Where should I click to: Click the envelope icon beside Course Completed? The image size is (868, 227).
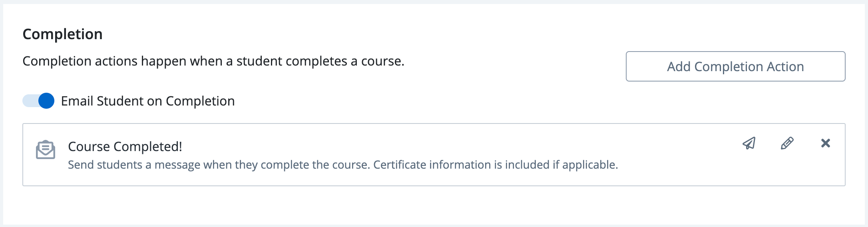pyautogui.click(x=46, y=150)
